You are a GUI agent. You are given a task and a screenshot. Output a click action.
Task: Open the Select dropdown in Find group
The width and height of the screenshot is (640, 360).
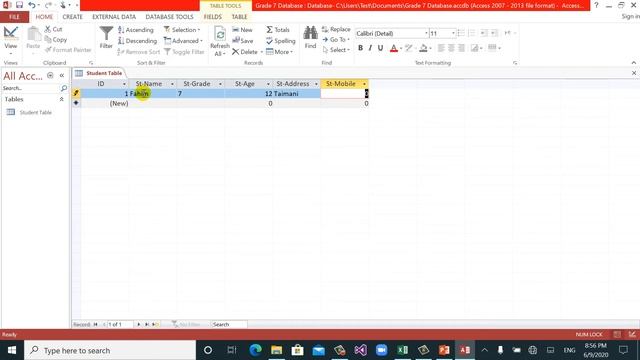pyautogui.click(x=336, y=50)
